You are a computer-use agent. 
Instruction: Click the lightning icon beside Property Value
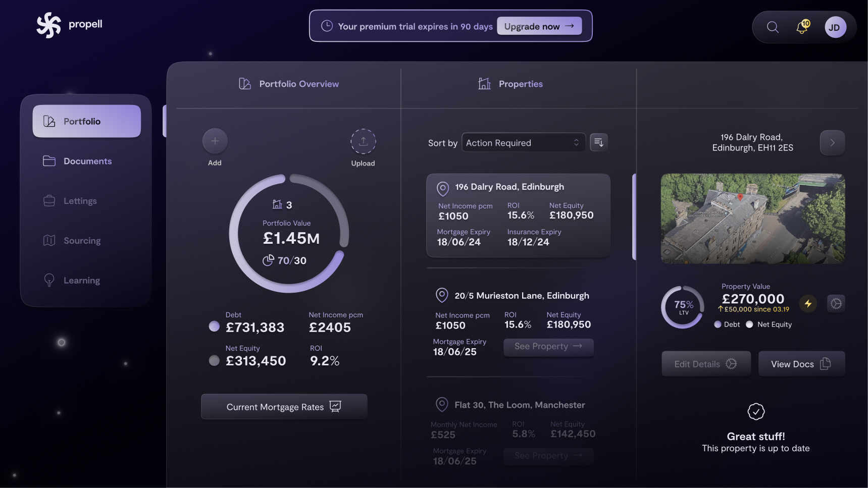point(808,303)
